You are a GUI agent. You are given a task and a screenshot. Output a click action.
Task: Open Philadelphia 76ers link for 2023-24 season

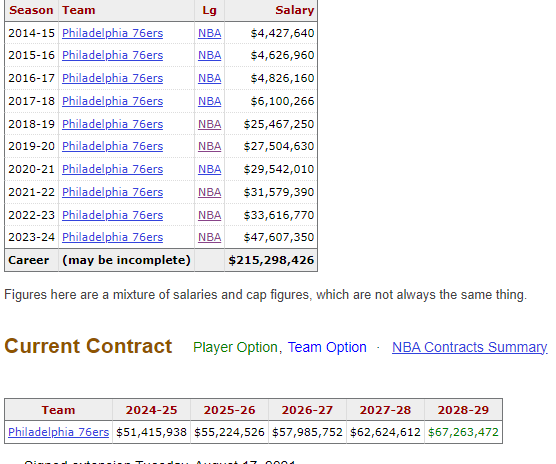(x=112, y=237)
